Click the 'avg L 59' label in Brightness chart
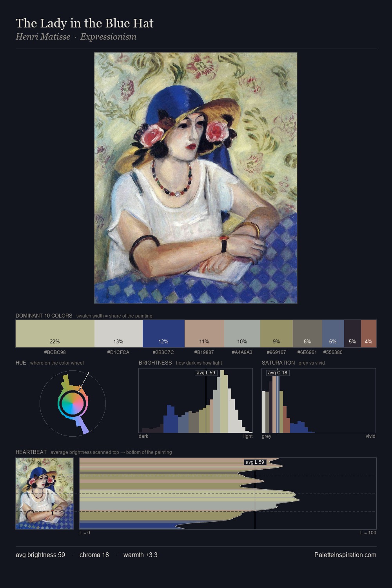This screenshot has width=392, height=588. coord(206,373)
